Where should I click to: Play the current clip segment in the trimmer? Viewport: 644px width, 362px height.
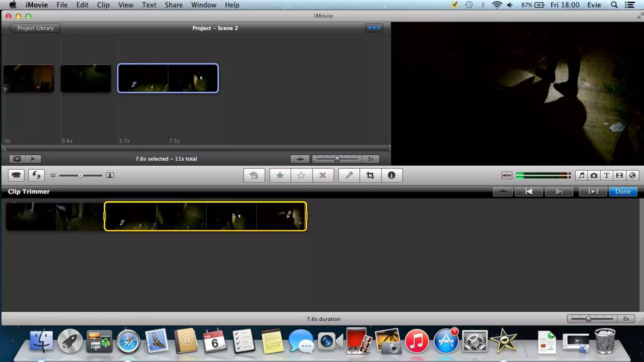[593, 192]
